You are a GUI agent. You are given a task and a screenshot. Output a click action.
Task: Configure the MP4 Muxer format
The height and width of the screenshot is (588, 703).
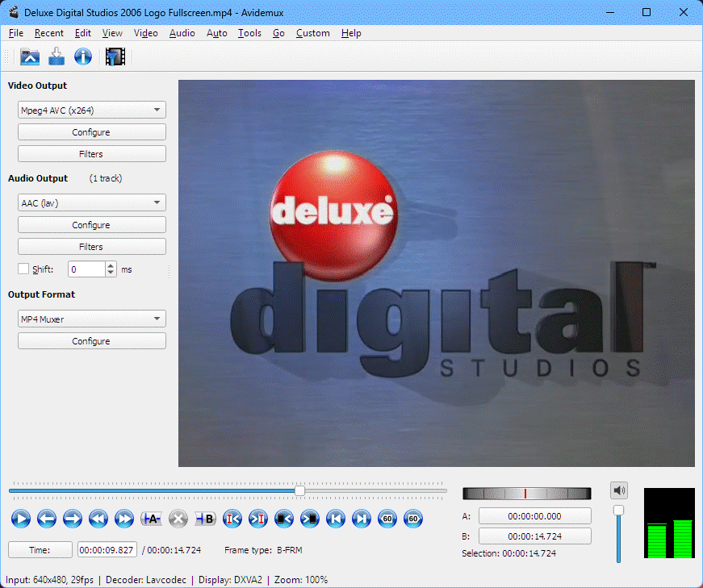(91, 340)
